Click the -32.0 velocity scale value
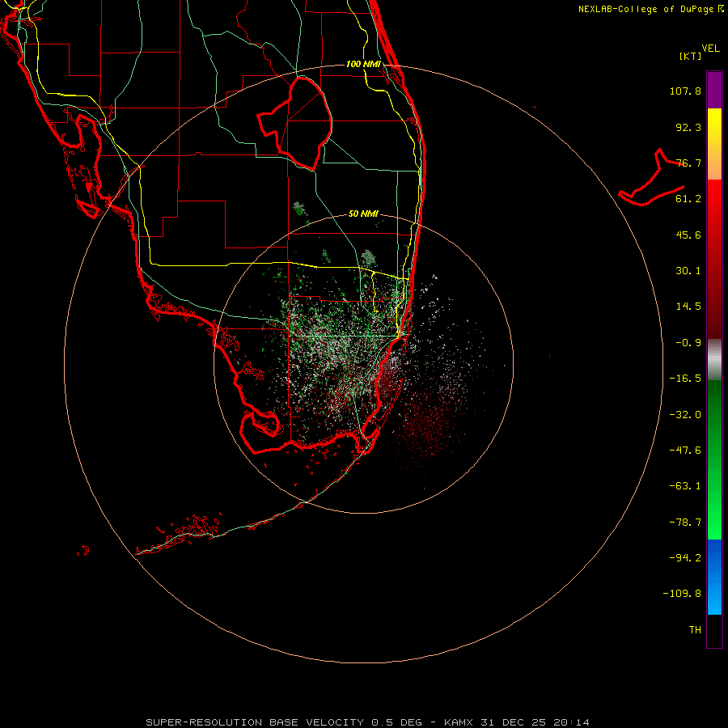Image resolution: width=728 pixels, height=728 pixels. (x=685, y=415)
